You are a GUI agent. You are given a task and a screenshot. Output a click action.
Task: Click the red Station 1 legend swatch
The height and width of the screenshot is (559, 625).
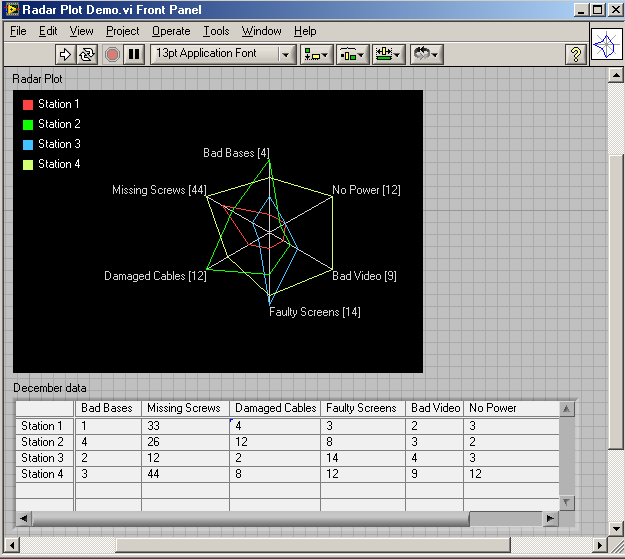(x=28, y=104)
